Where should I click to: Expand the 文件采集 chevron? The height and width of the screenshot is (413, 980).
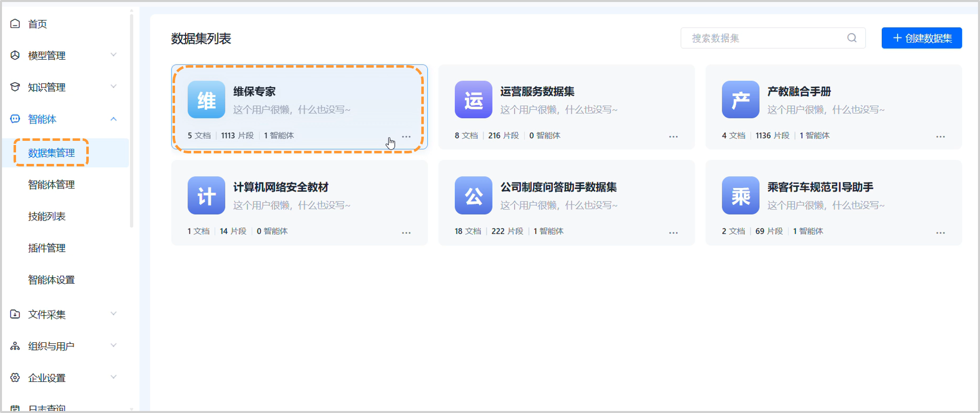(114, 314)
